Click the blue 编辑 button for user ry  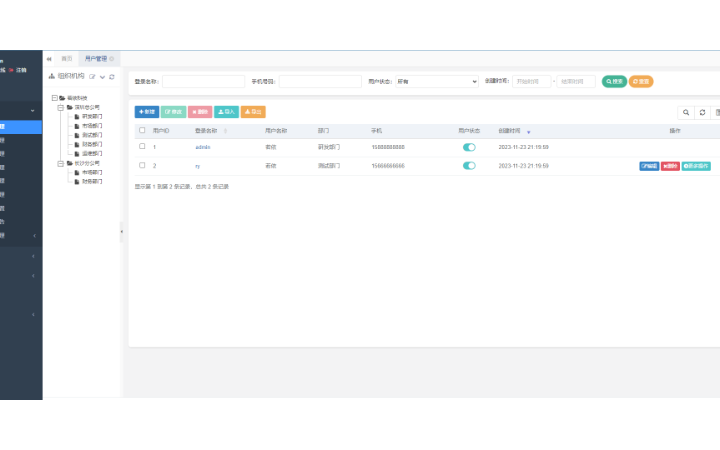click(649, 166)
